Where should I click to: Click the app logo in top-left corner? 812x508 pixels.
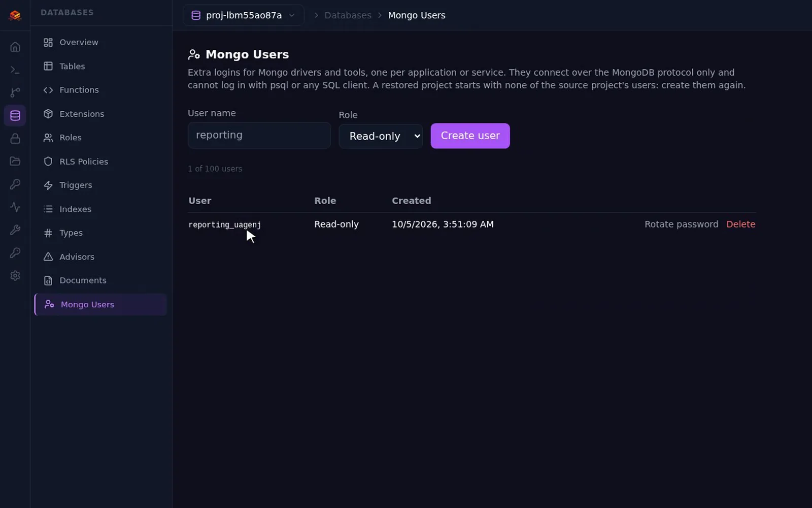pos(15,15)
